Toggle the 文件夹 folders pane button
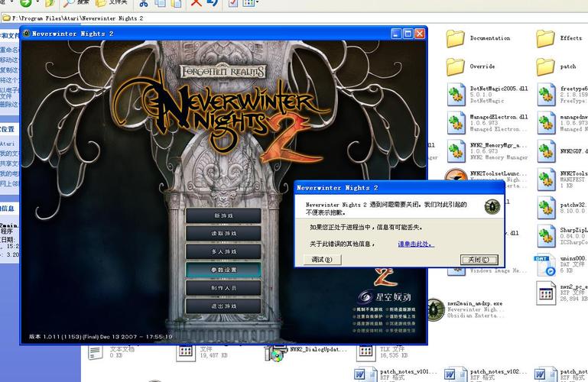This screenshot has width=588, height=382. (x=112, y=3)
